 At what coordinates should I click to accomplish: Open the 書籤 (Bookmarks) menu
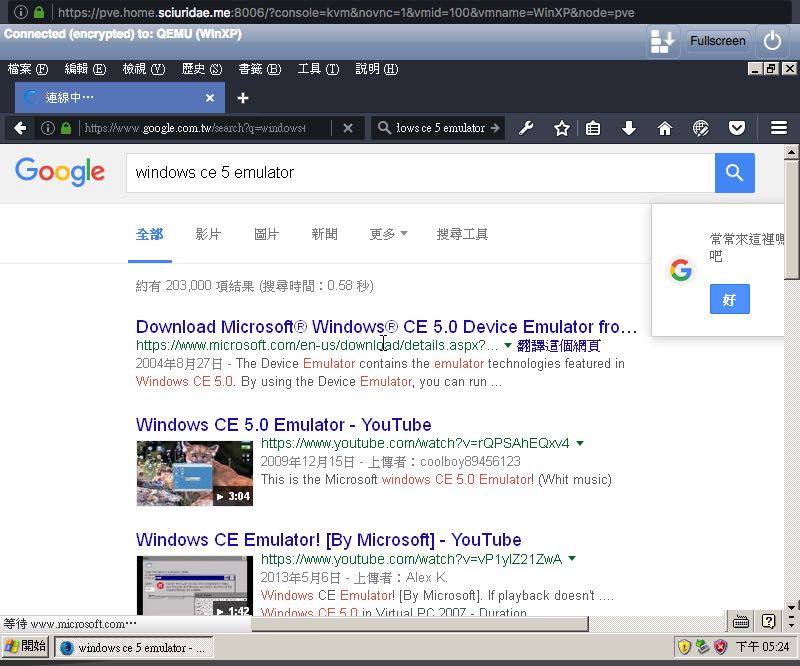(x=259, y=69)
